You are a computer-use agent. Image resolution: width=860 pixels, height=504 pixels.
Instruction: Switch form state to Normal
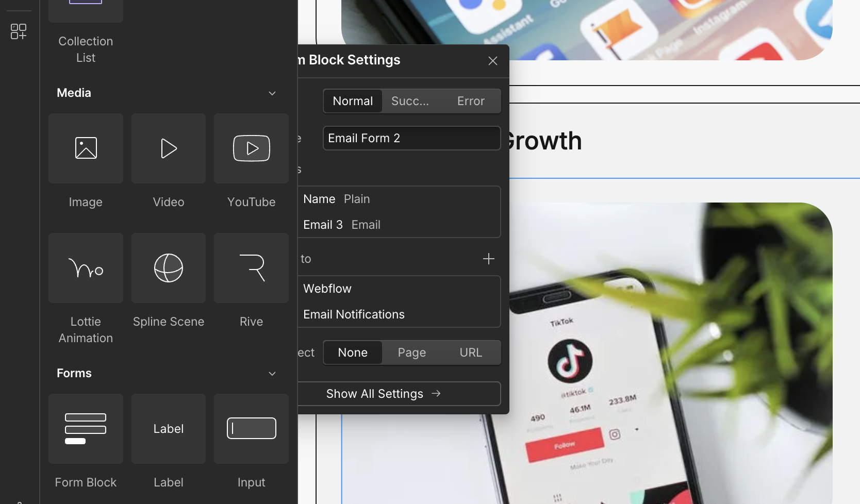tap(353, 101)
